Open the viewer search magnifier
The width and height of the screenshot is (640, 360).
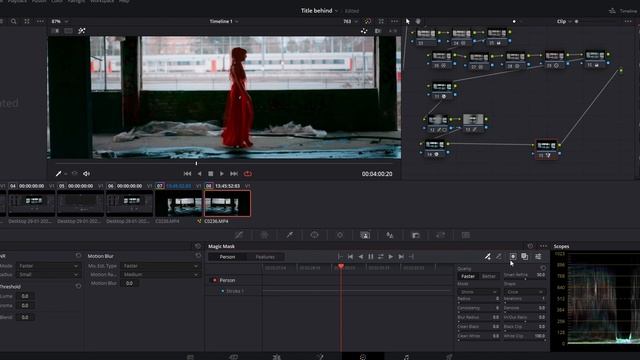coord(13,21)
